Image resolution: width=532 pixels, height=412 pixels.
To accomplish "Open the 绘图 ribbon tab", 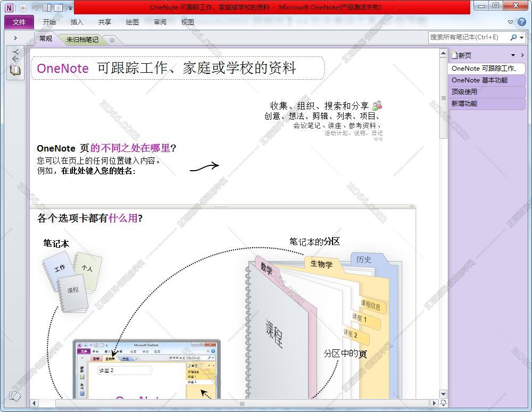I will tap(132, 22).
